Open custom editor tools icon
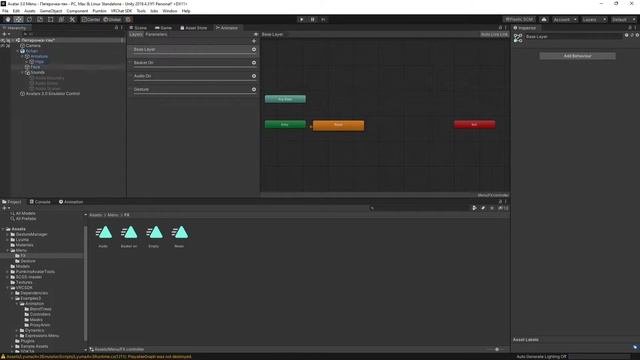Viewport: 640px width, 360px height. click(x=72, y=19)
